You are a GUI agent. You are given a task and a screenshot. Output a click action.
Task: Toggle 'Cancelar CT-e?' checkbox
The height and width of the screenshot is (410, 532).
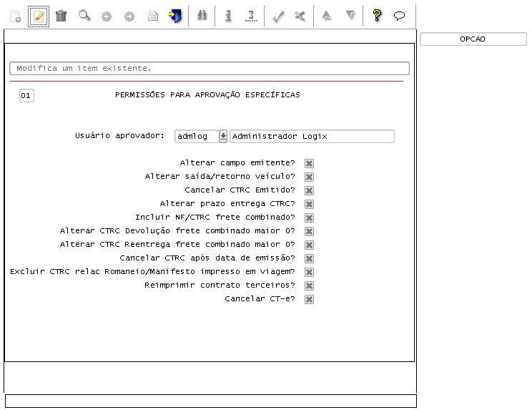click(x=309, y=299)
